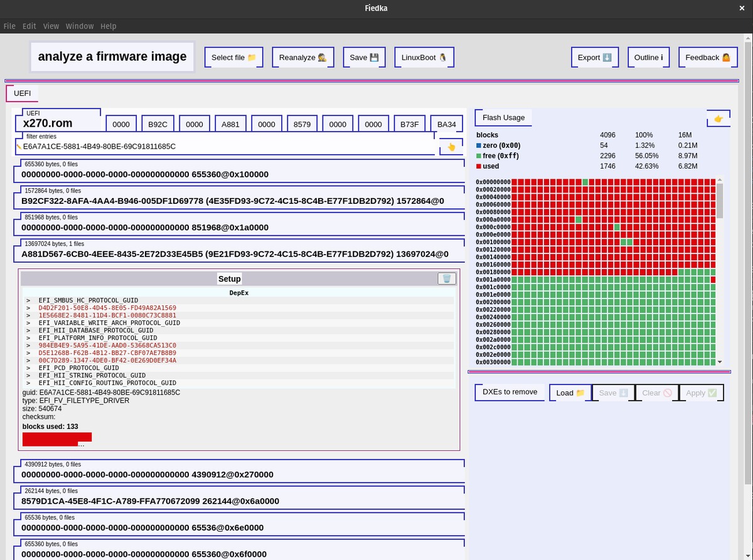Click pointing hand icon in Flash Usage panel
Image resolution: width=753 pixels, height=560 pixels.
(718, 119)
